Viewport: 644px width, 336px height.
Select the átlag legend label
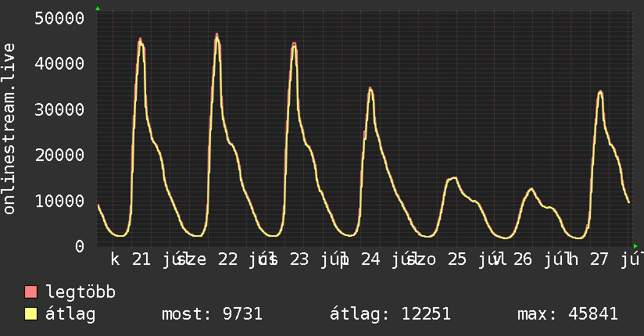(70, 314)
